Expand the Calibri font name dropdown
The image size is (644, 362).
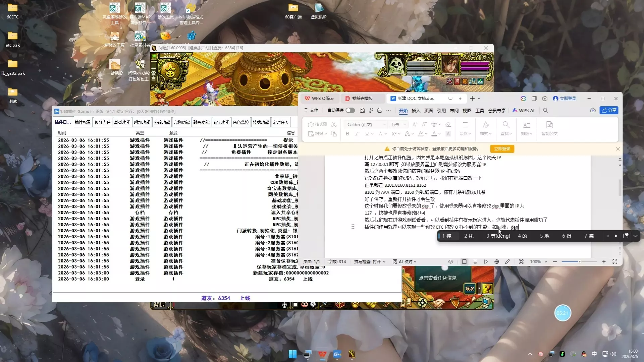(x=384, y=125)
